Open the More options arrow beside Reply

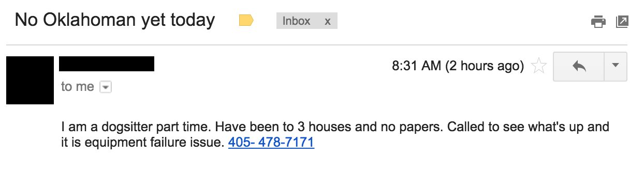[616, 66]
